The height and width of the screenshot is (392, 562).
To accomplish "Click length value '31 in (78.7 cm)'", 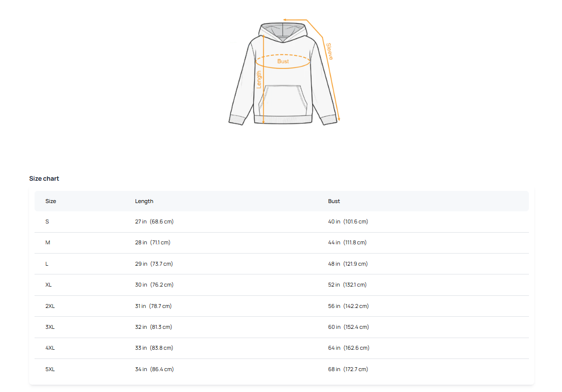I will (154, 306).
